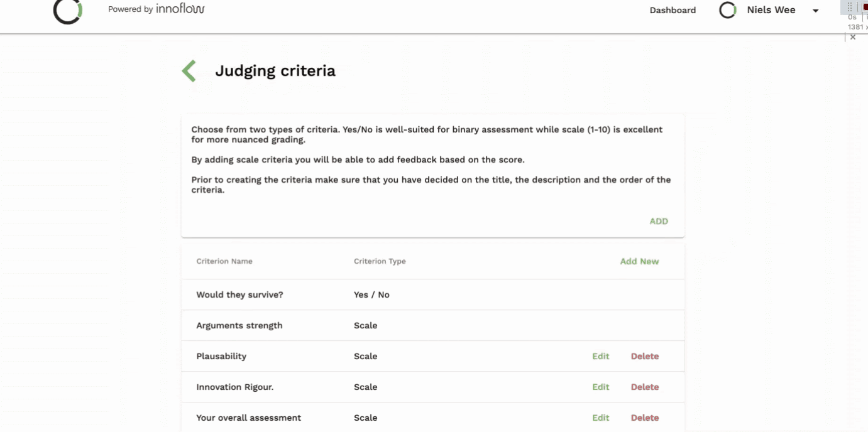Click the recorder drag handle dots
The height and width of the screenshot is (432, 868).
pos(850,7)
